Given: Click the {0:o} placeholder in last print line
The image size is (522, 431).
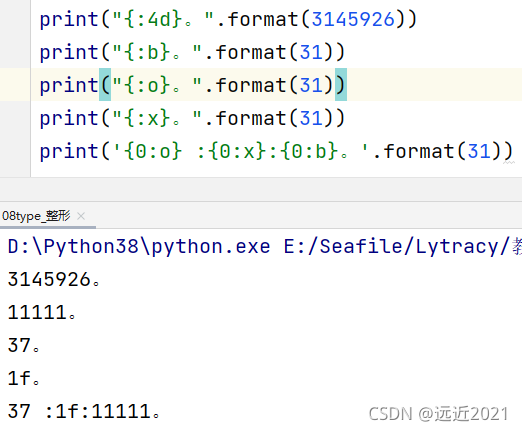Looking at the screenshot, I should coord(153,151).
